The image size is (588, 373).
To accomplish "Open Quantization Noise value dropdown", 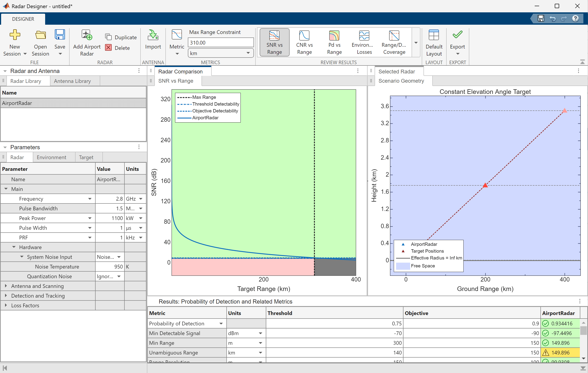I will click(x=119, y=276).
